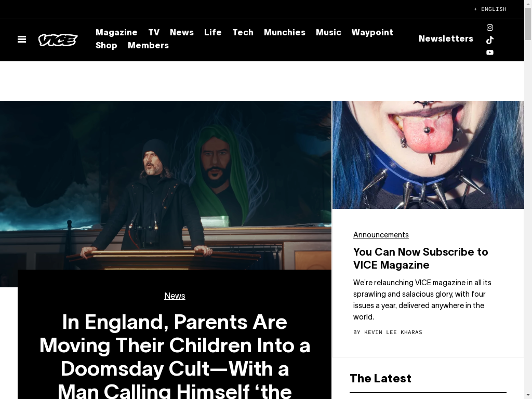Open the Announcements category link
The width and height of the screenshot is (532, 399).
381,235
